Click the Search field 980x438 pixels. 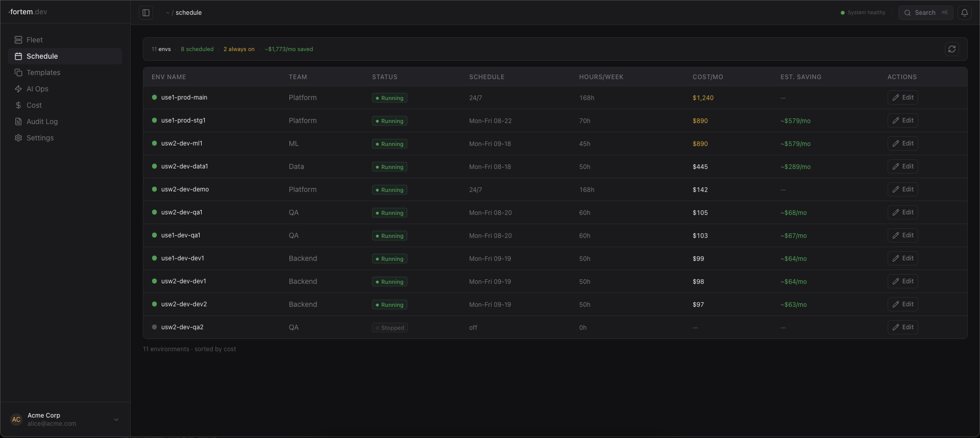[x=925, y=13]
